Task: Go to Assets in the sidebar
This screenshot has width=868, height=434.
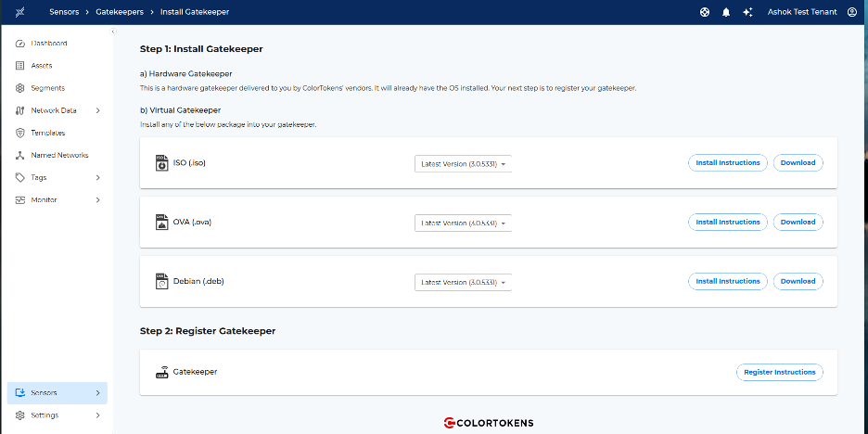Action: click(41, 66)
